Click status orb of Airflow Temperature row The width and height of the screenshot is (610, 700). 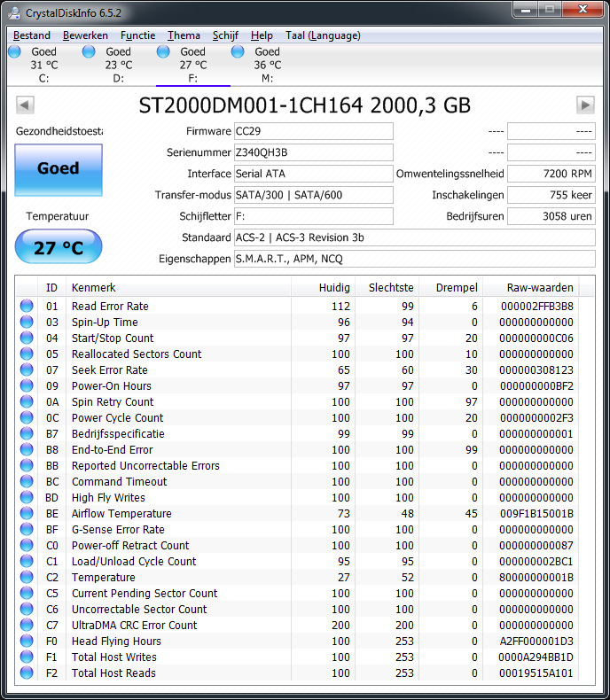pyautogui.click(x=27, y=513)
